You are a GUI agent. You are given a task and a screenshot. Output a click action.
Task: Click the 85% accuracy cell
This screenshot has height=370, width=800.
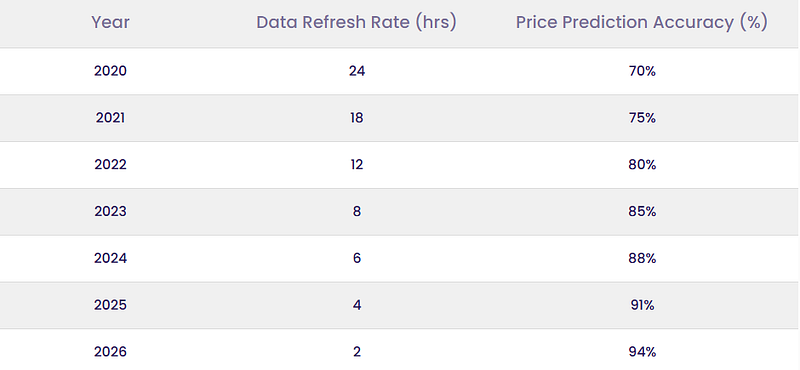642,211
